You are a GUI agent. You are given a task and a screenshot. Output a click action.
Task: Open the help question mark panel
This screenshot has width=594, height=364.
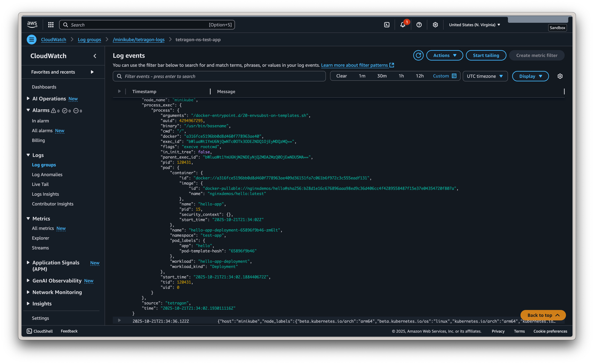[x=419, y=25]
